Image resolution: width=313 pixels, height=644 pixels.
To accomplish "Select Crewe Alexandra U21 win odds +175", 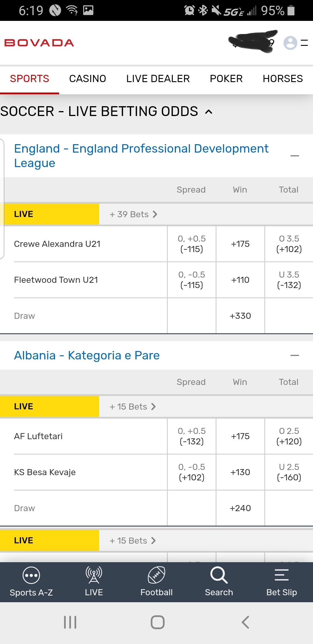I will [240, 244].
